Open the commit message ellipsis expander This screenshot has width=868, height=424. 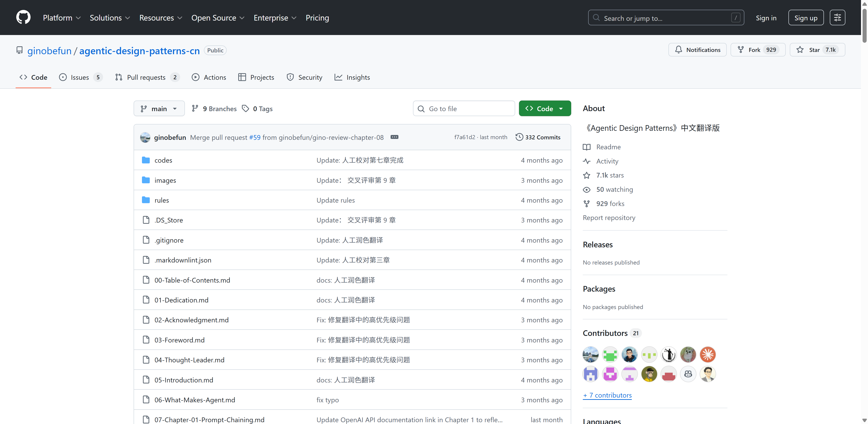tap(394, 137)
